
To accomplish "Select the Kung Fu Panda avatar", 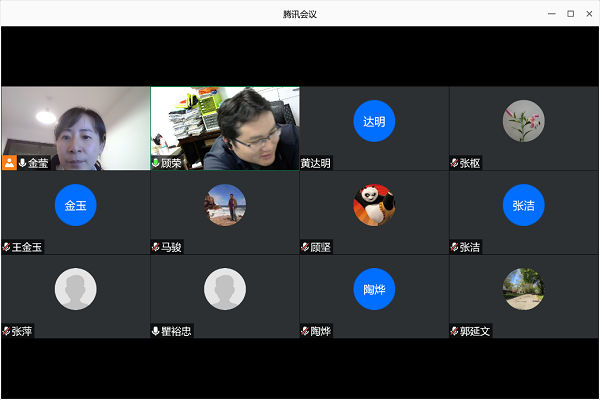I will coord(374,205).
